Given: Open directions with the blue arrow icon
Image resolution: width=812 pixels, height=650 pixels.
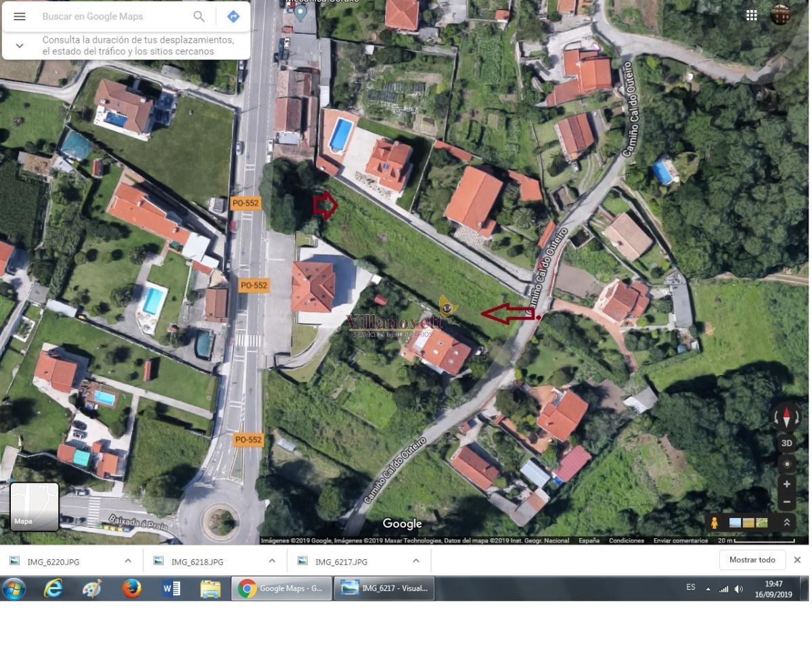Looking at the screenshot, I should point(233,16).
